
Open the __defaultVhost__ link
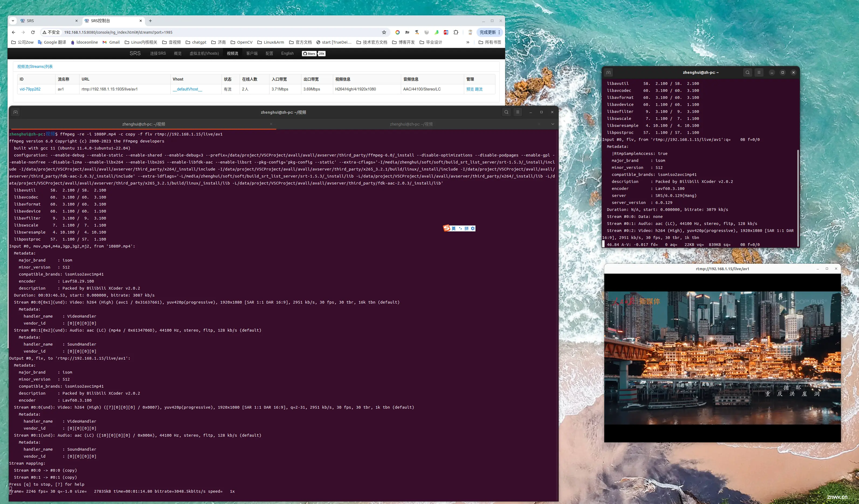click(x=188, y=89)
